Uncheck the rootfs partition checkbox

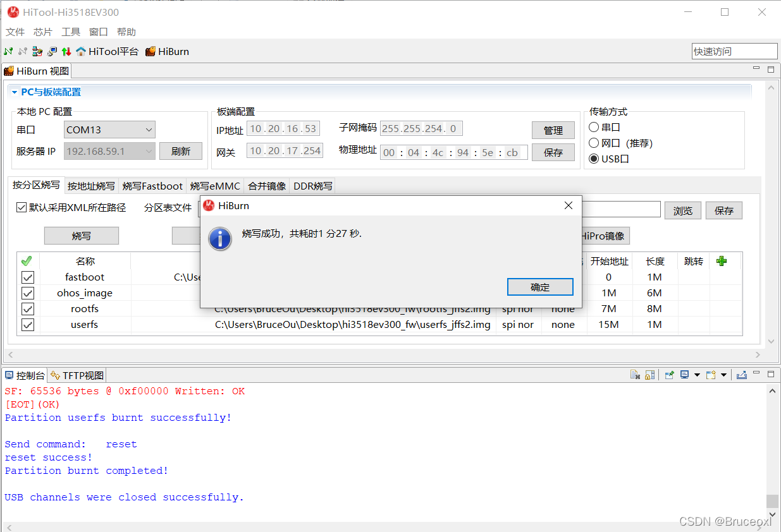28,309
